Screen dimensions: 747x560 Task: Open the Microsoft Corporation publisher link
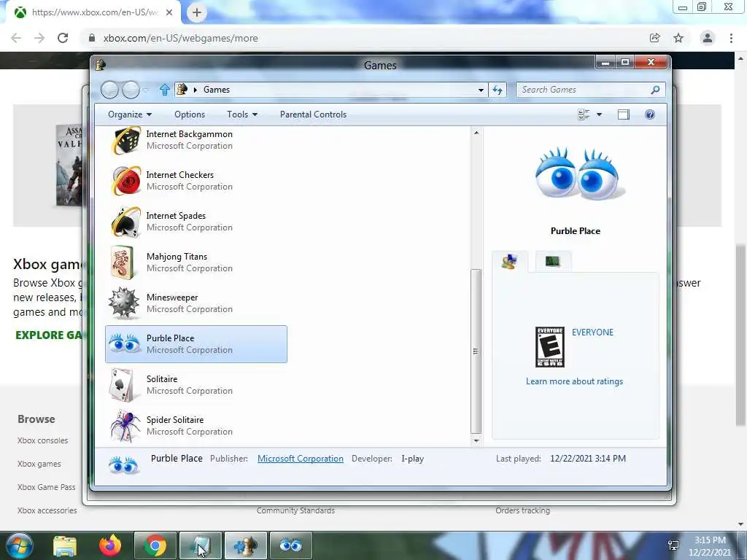[300, 459]
